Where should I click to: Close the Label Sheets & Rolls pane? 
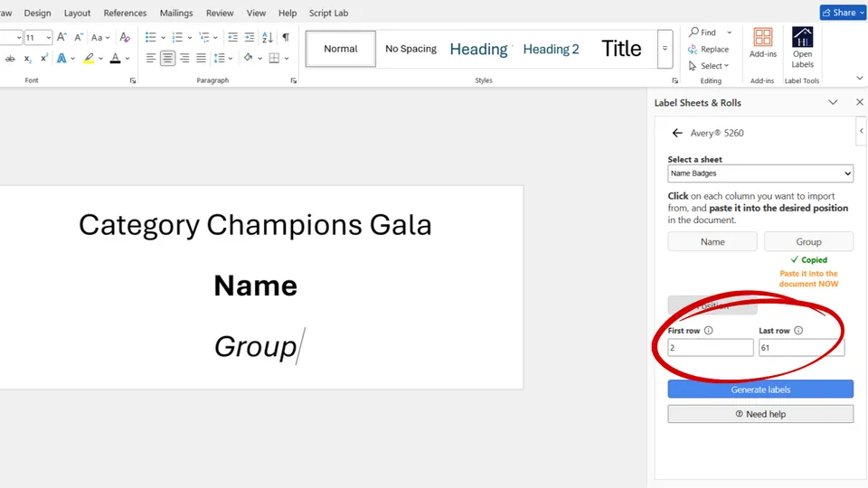pos(859,102)
